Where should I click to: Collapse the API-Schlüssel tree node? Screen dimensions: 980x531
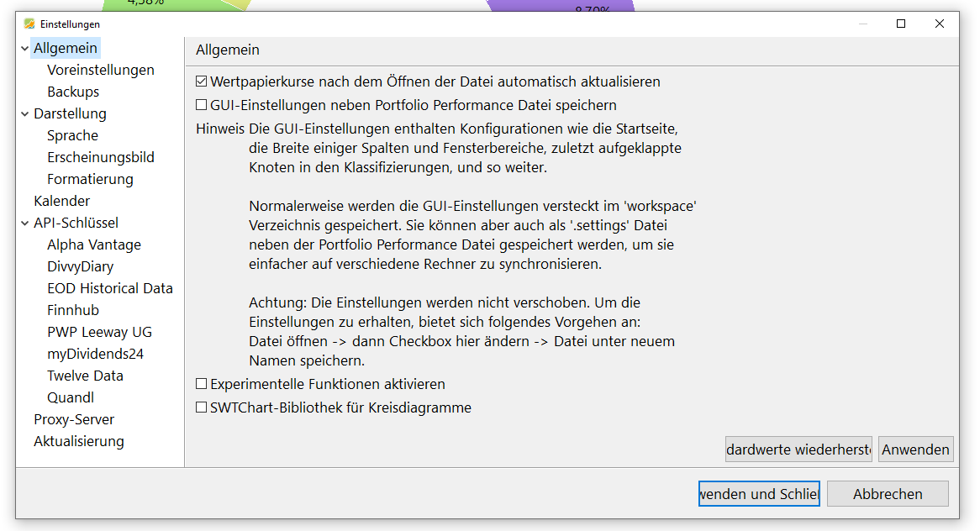(x=25, y=223)
